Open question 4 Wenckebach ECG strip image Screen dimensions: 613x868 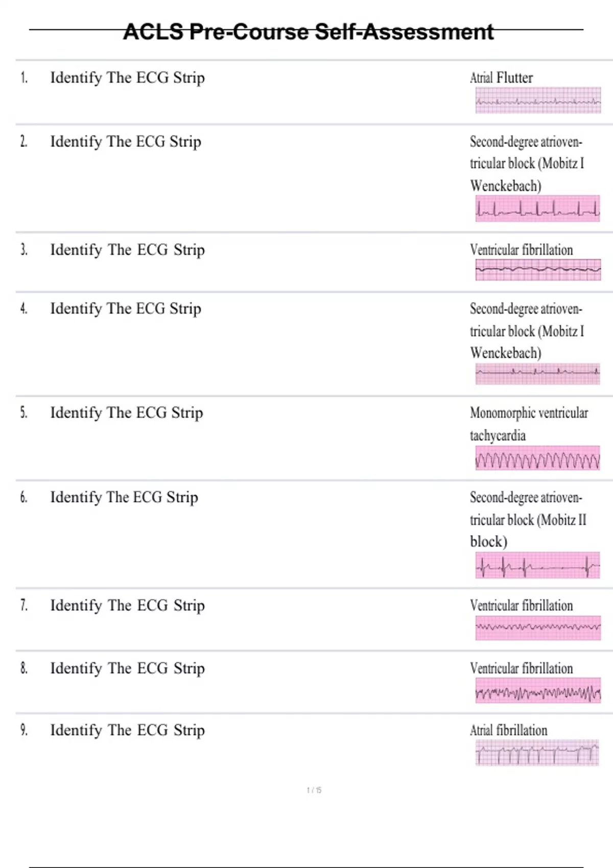(537, 374)
